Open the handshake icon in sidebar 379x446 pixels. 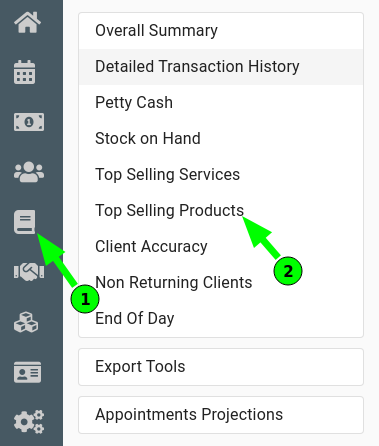pos(29,272)
